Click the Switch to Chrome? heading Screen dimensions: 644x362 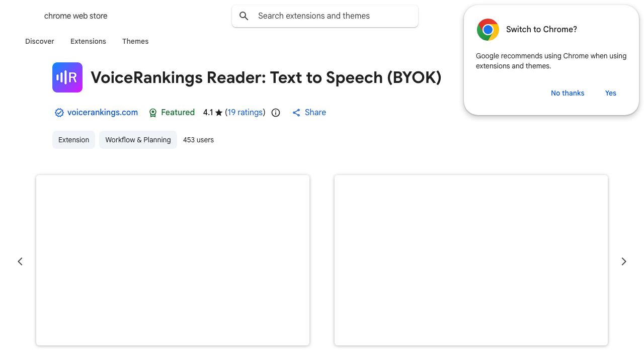click(541, 30)
